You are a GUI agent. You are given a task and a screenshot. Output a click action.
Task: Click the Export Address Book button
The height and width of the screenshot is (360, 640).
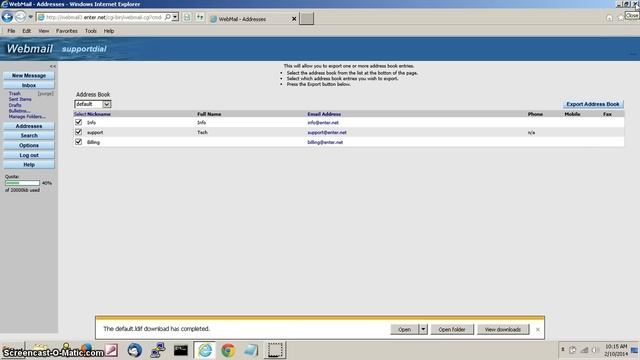[592, 104]
